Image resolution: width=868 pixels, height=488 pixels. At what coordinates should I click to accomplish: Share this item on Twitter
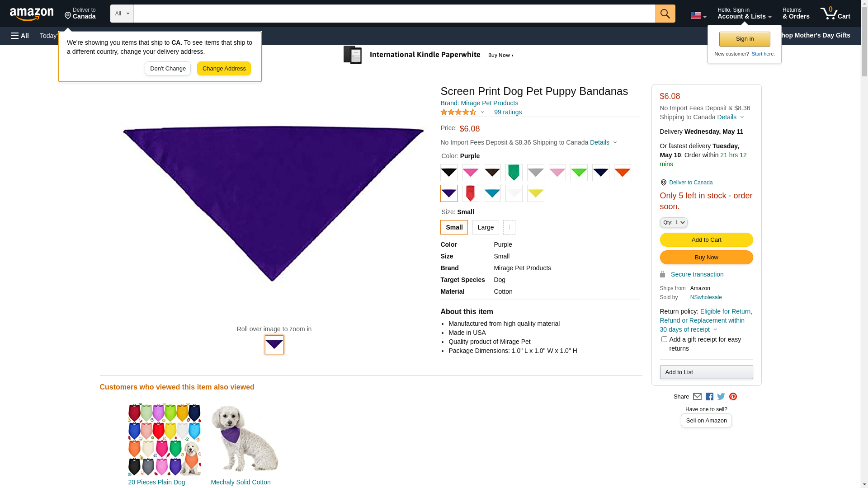pos(721,397)
